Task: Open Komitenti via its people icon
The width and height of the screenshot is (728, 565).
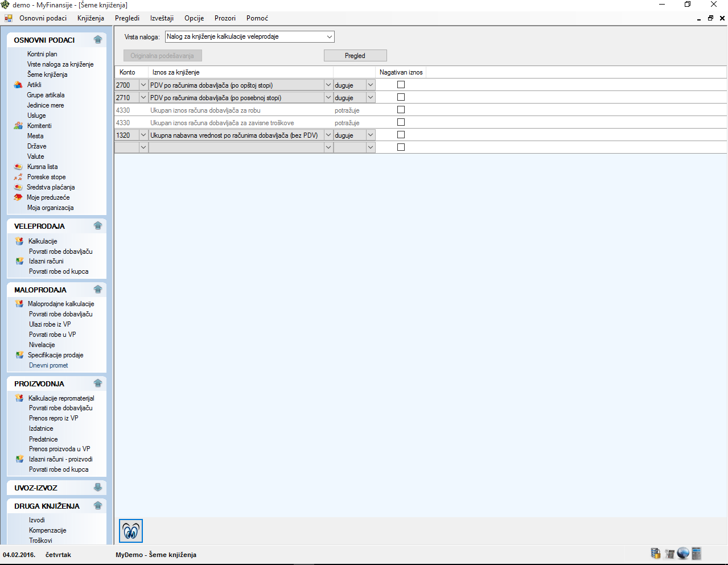Action: coord(18,126)
